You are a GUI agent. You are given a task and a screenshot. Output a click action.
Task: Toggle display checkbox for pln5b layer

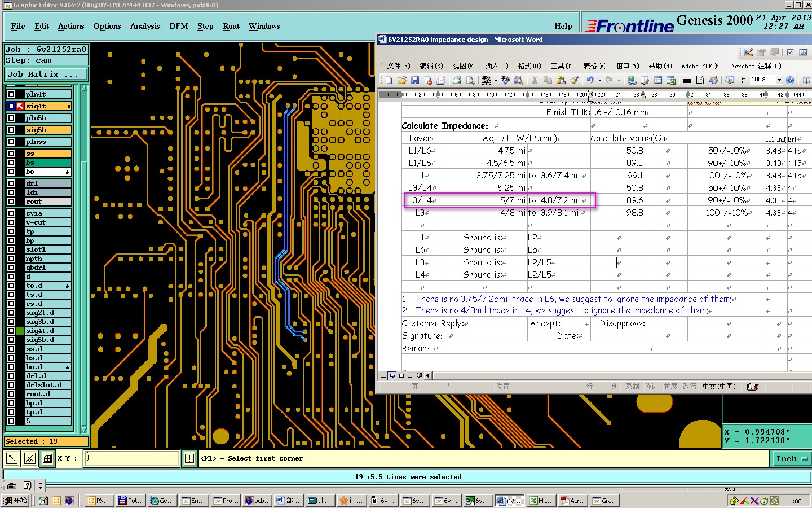click(11, 118)
